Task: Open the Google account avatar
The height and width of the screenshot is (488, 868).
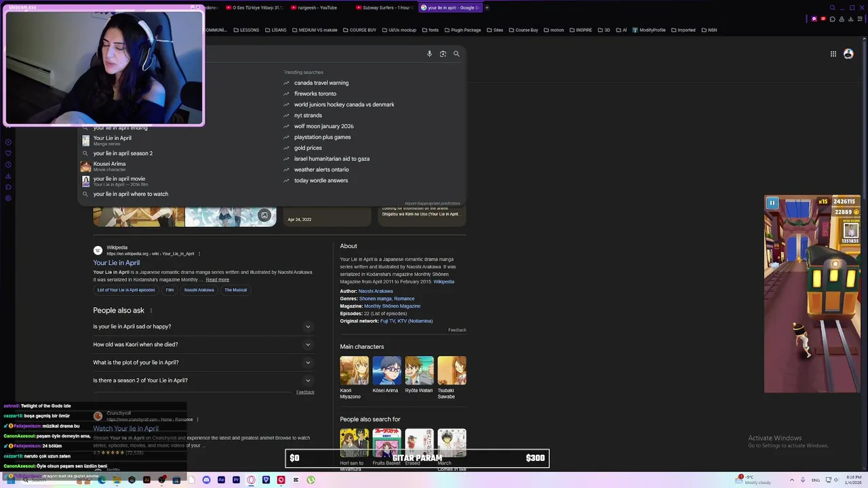Action: pos(848,54)
